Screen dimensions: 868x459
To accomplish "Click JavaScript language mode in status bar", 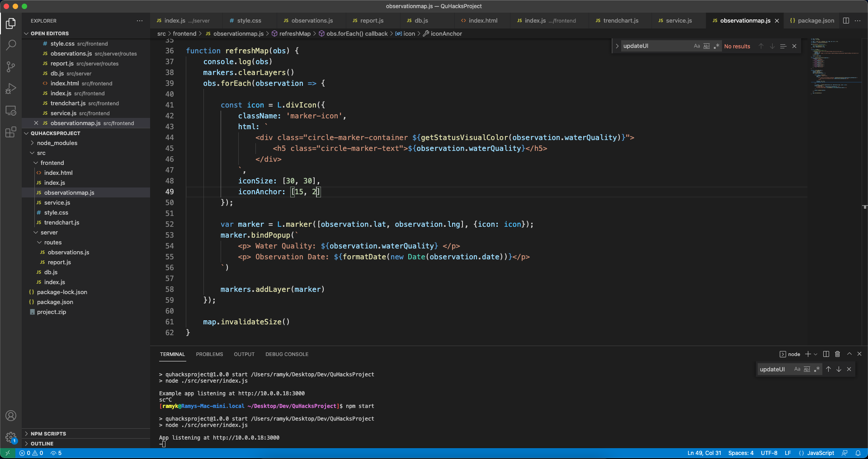I will click(820, 453).
